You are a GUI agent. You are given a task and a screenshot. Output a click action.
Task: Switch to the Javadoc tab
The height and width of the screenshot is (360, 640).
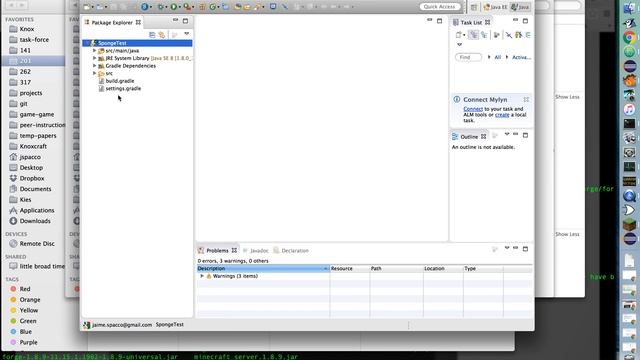[x=256, y=250]
